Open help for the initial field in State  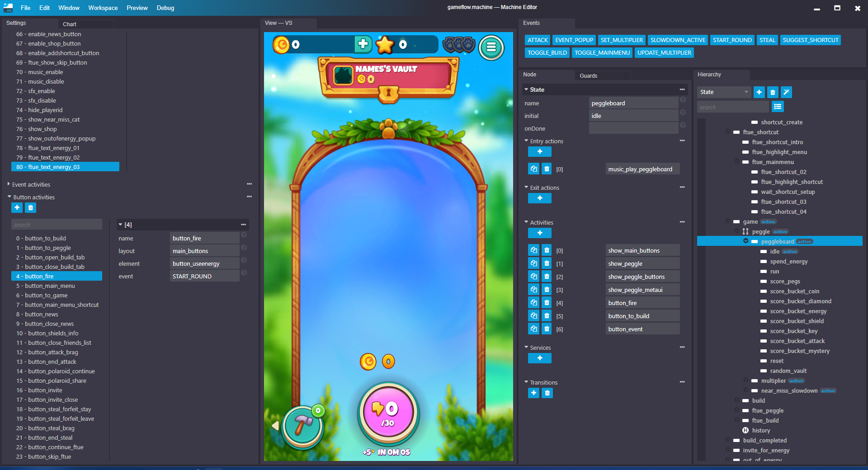coord(683,113)
